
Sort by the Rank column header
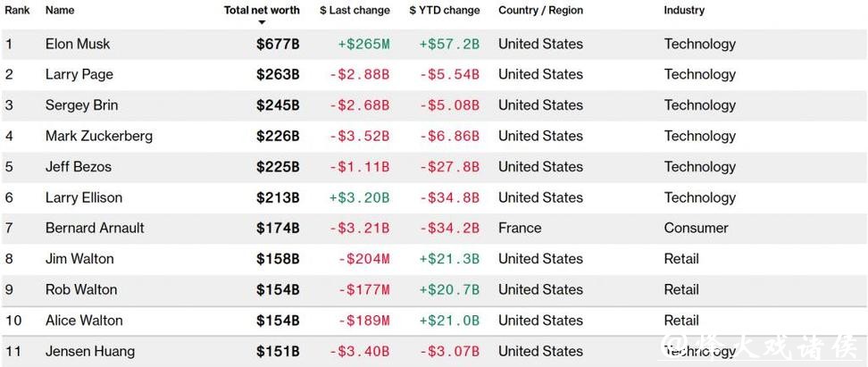(18, 11)
